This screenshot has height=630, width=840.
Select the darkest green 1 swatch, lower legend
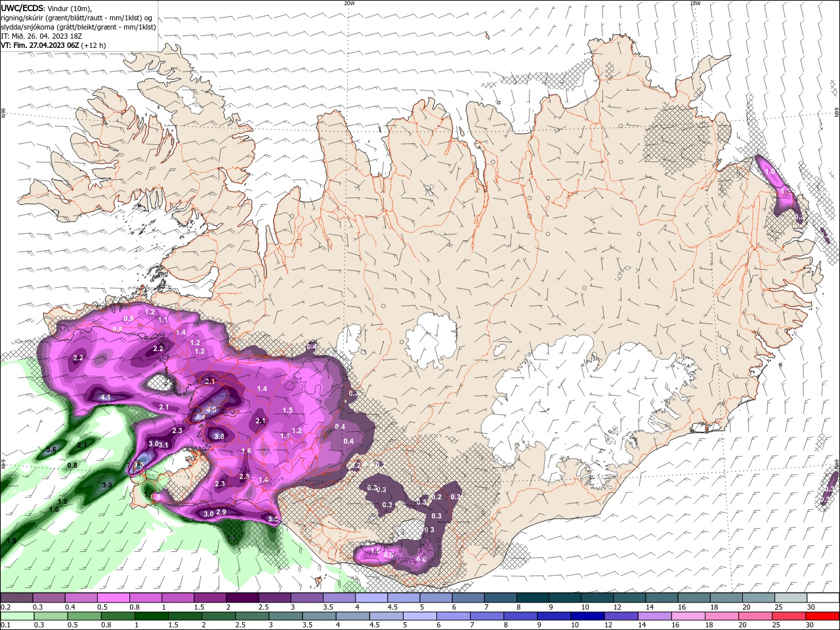[x=151, y=616]
